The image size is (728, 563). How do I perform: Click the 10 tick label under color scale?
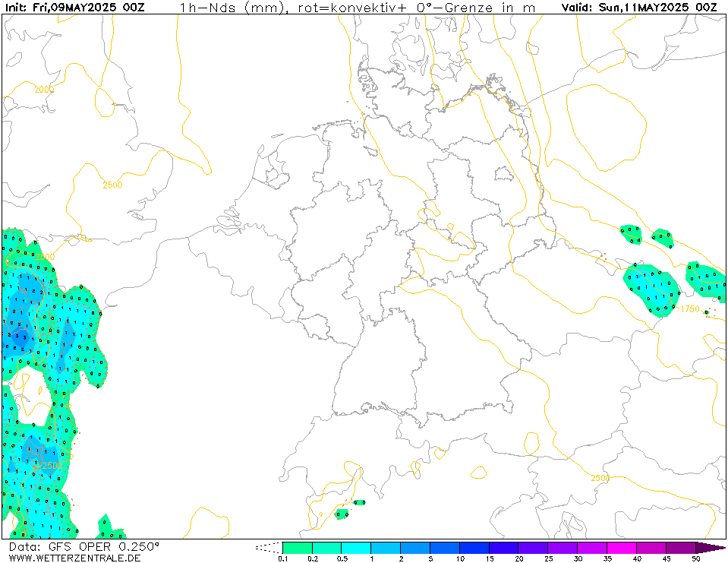click(460, 558)
